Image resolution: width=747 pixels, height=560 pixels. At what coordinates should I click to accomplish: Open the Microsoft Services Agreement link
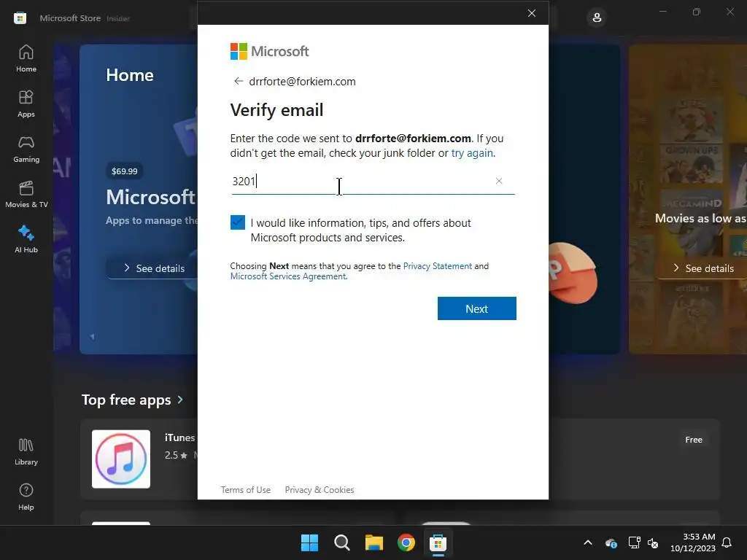288,276
